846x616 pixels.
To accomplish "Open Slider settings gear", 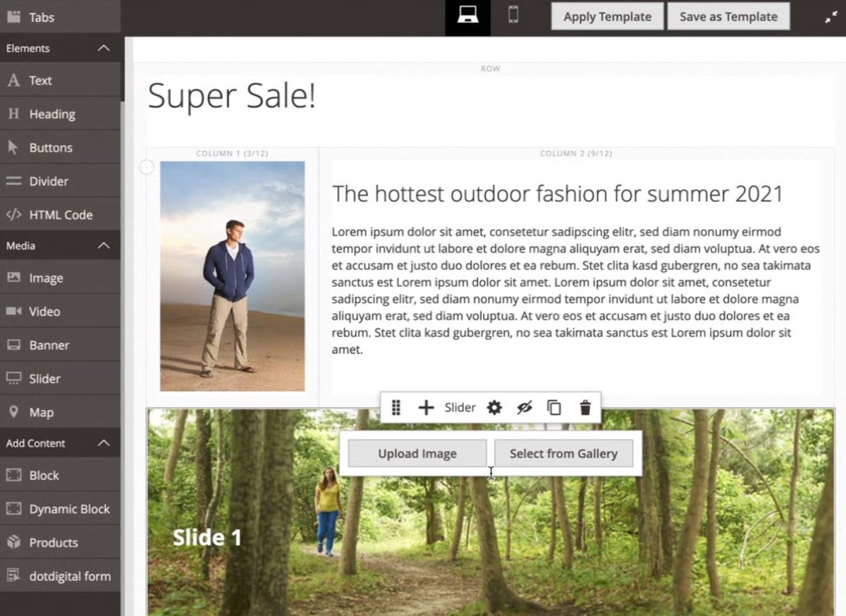I will (x=494, y=407).
